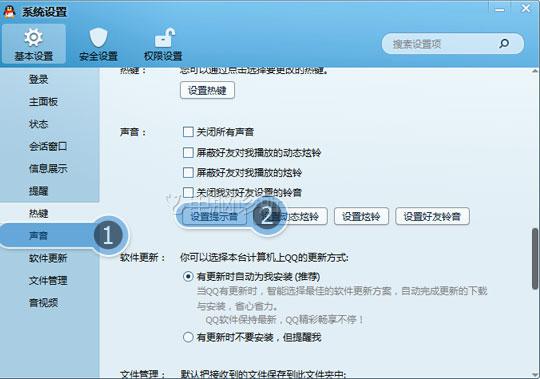Screen dimensions: 540x379
Task: Click the 设置提示音 button
Action: click(x=214, y=217)
